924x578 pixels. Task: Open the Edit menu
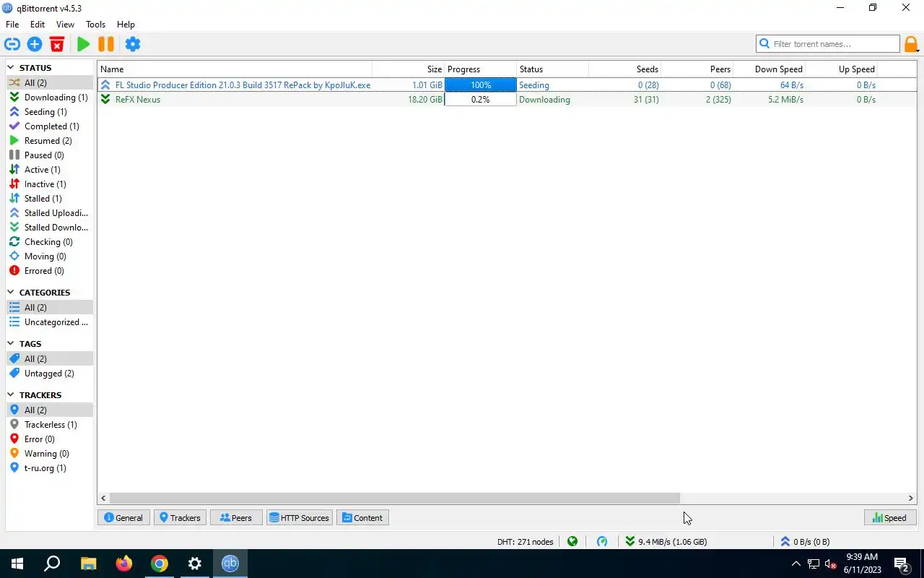click(x=38, y=25)
